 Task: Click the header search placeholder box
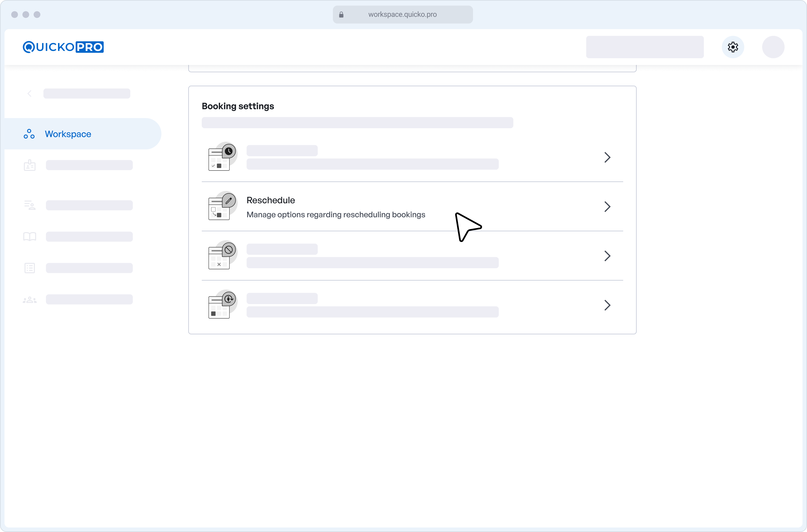point(645,47)
